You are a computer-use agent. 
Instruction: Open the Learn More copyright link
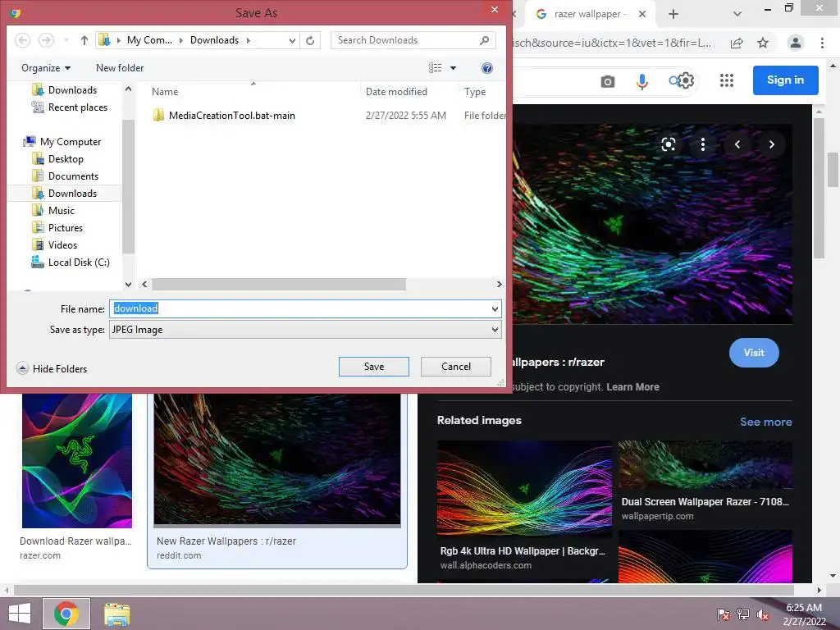pyautogui.click(x=632, y=387)
